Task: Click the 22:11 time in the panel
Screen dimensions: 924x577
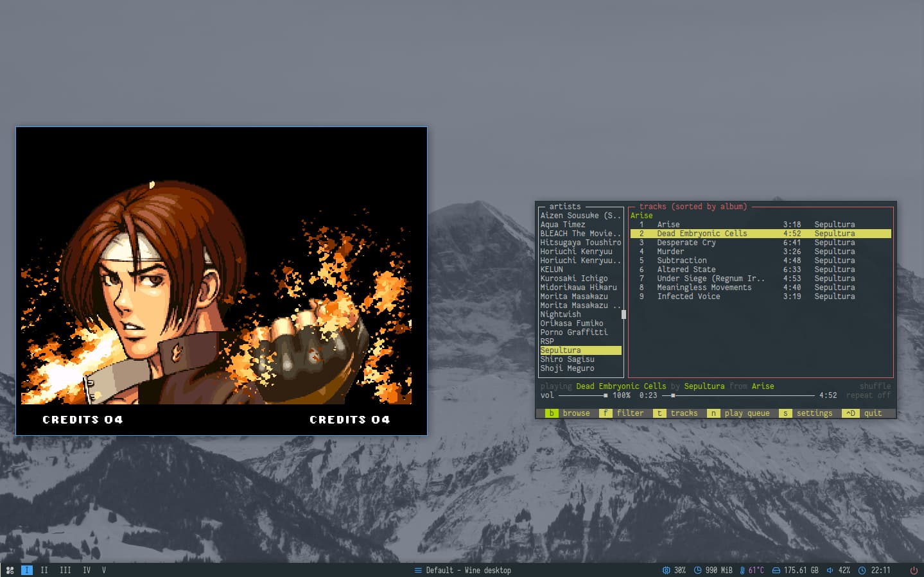Action: click(880, 570)
